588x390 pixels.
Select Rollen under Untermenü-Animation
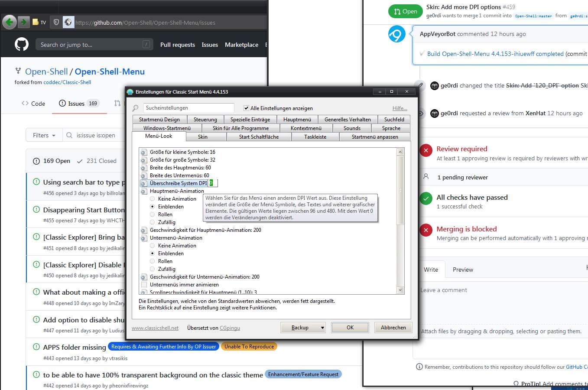click(x=153, y=261)
